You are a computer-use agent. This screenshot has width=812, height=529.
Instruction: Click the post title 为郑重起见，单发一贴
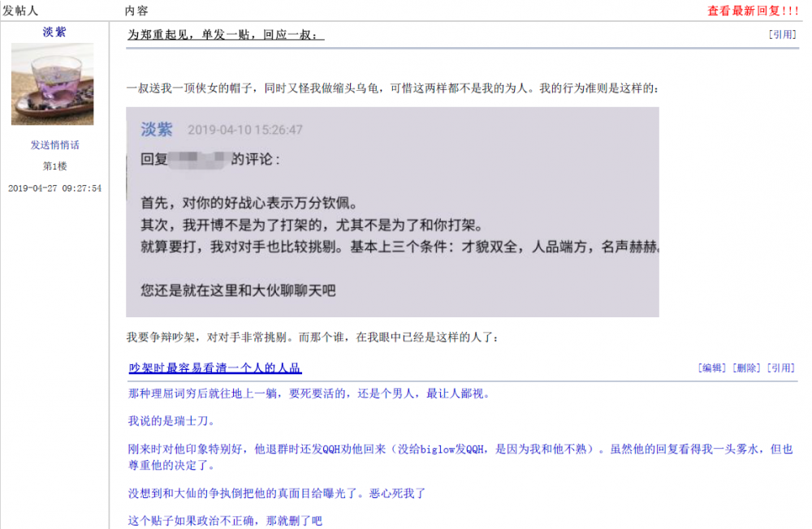[x=226, y=35]
